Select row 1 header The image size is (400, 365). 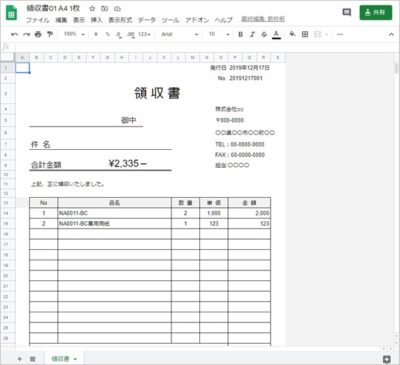pyautogui.click(x=7, y=68)
